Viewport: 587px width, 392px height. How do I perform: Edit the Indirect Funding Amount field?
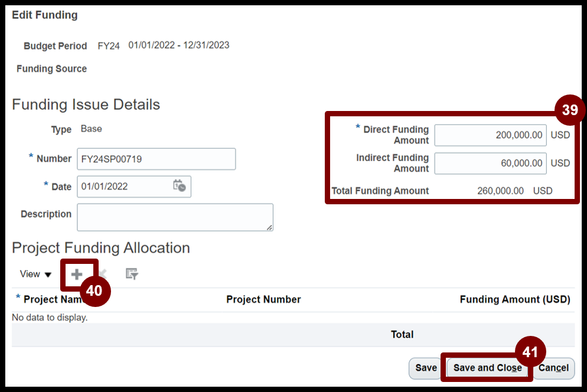490,164
